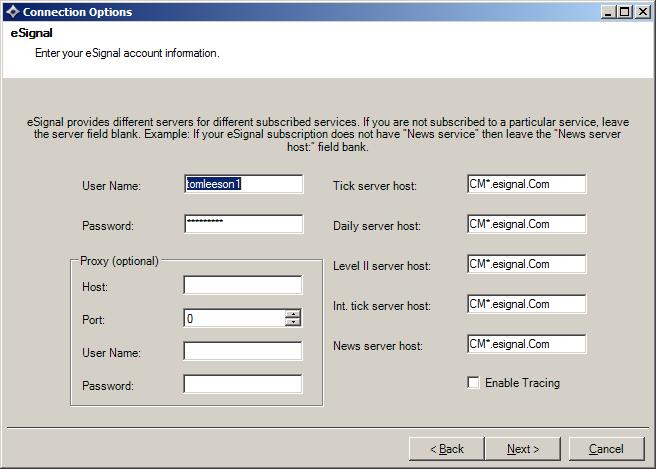Edit the Daily server host field
The height and width of the screenshot is (470, 656).
[527, 224]
